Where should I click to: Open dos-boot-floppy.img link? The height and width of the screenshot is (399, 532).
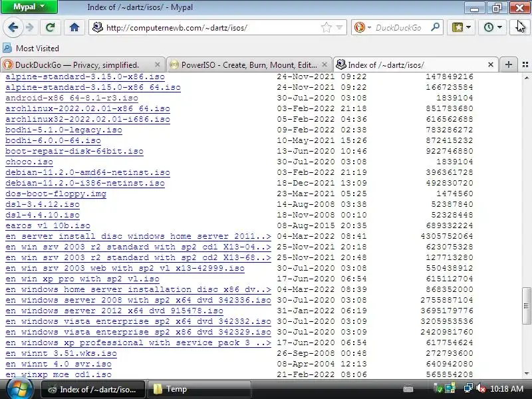pos(56,194)
